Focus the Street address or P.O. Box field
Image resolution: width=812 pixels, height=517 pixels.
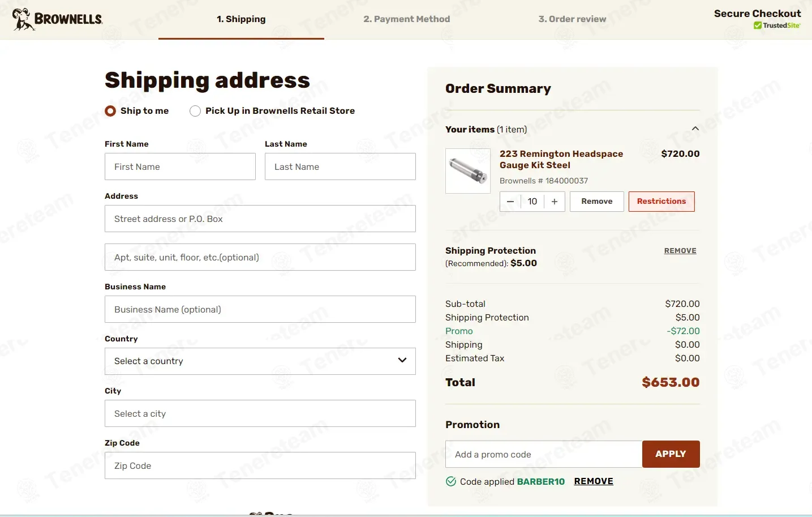point(260,219)
